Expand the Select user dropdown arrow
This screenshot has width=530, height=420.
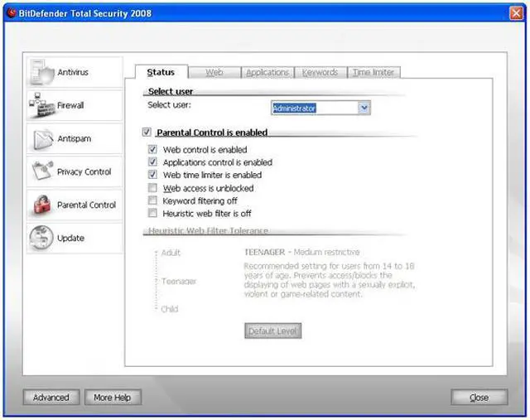tap(364, 108)
